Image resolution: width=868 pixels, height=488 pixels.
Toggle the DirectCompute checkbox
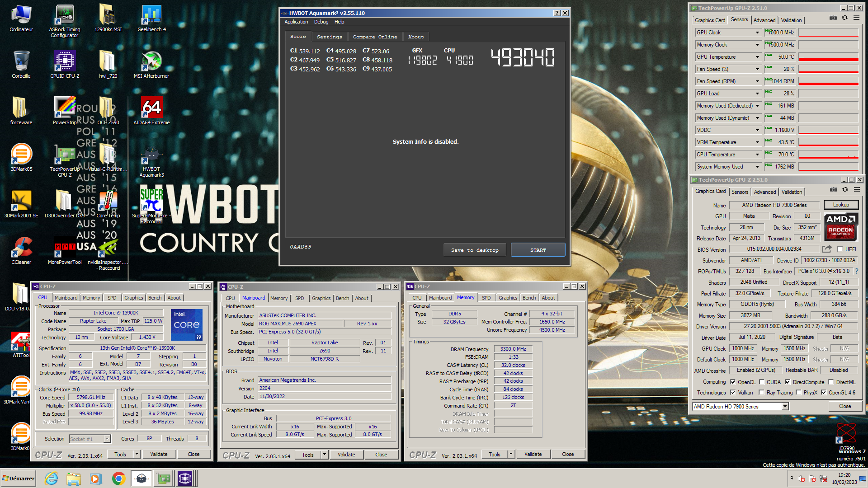[x=788, y=382]
